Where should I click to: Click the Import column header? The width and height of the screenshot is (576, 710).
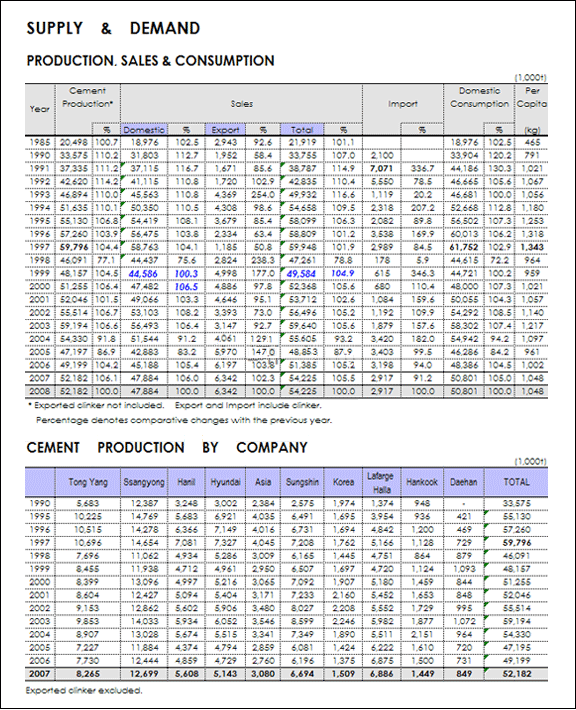[x=403, y=104]
